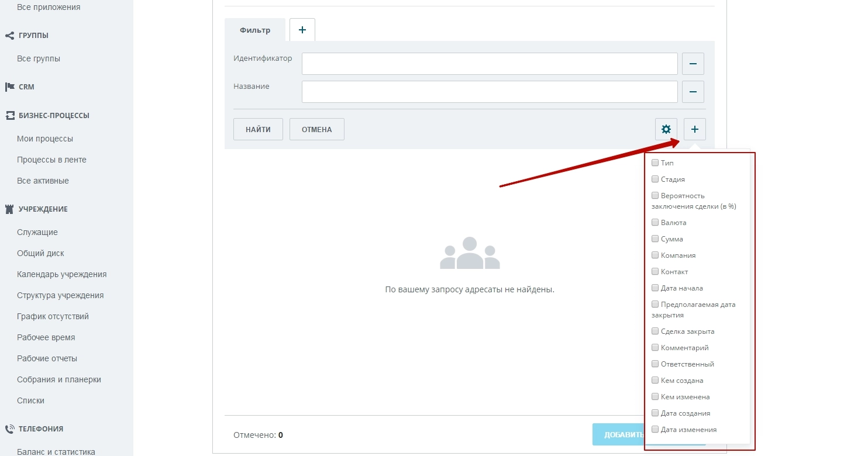Remove the Название field with minus button
Image resolution: width=868 pixels, height=456 pixels.
[693, 92]
